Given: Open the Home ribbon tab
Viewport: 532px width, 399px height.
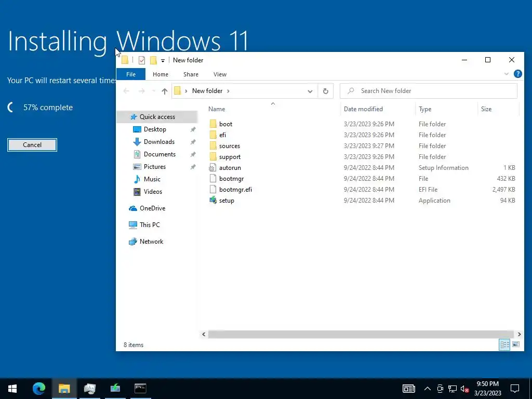Looking at the screenshot, I should click(x=161, y=74).
